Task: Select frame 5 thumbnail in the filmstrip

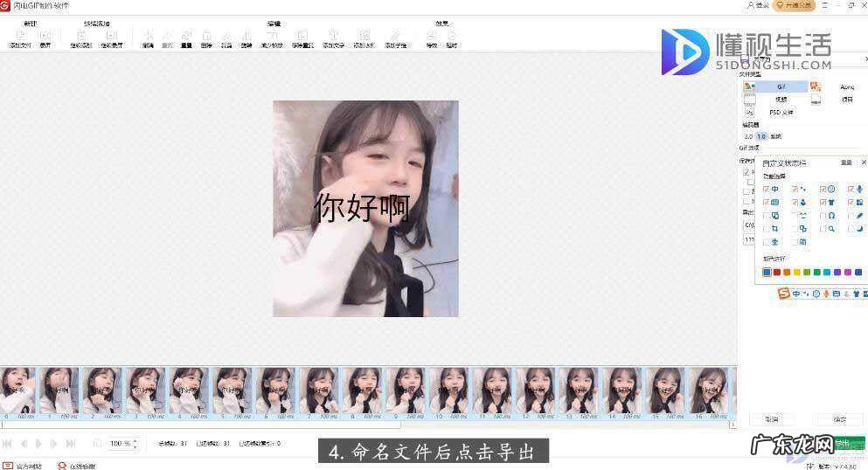Action: coord(232,392)
